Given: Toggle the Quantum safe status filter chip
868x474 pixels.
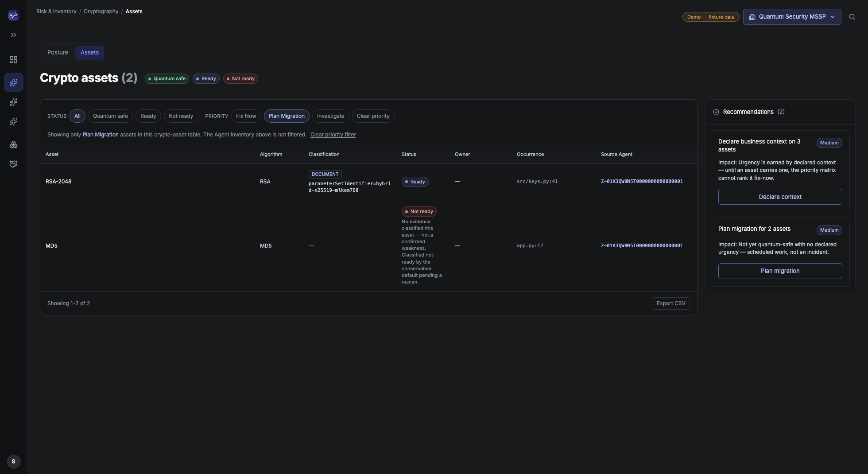Looking at the screenshot, I should tap(110, 116).
